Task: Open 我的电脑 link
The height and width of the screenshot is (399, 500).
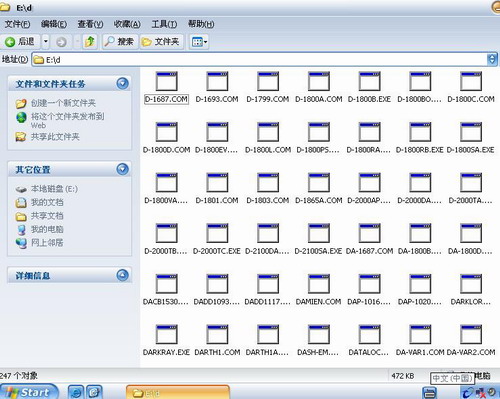Action: point(47,229)
